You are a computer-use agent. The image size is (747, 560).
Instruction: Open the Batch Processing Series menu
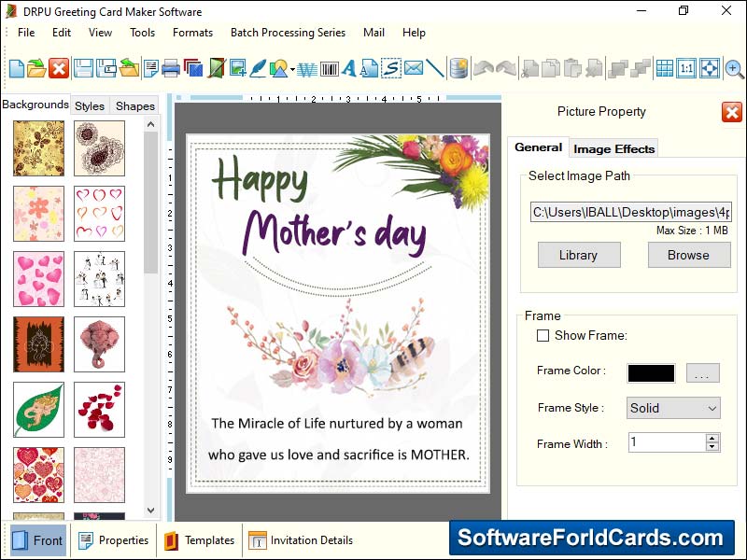[288, 32]
